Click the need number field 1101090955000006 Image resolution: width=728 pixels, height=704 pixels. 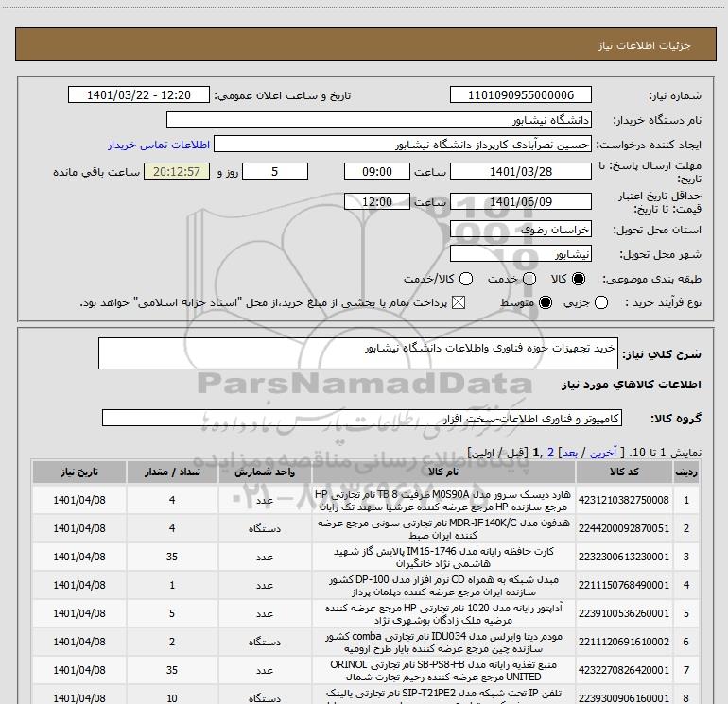coord(520,94)
